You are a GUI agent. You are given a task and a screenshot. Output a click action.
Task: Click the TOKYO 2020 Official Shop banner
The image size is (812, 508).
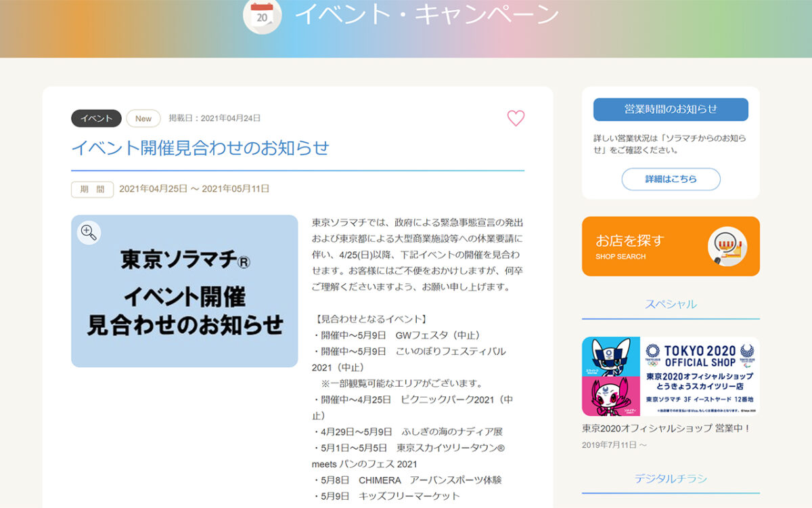(x=671, y=375)
